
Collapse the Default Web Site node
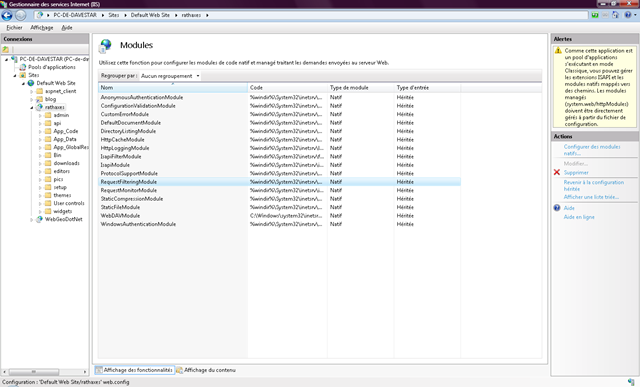coord(24,83)
